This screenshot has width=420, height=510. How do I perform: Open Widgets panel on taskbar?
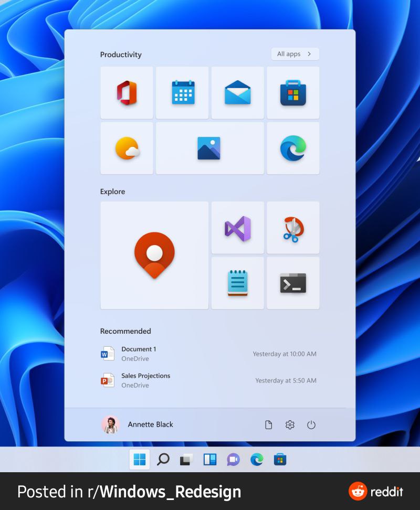(x=210, y=460)
